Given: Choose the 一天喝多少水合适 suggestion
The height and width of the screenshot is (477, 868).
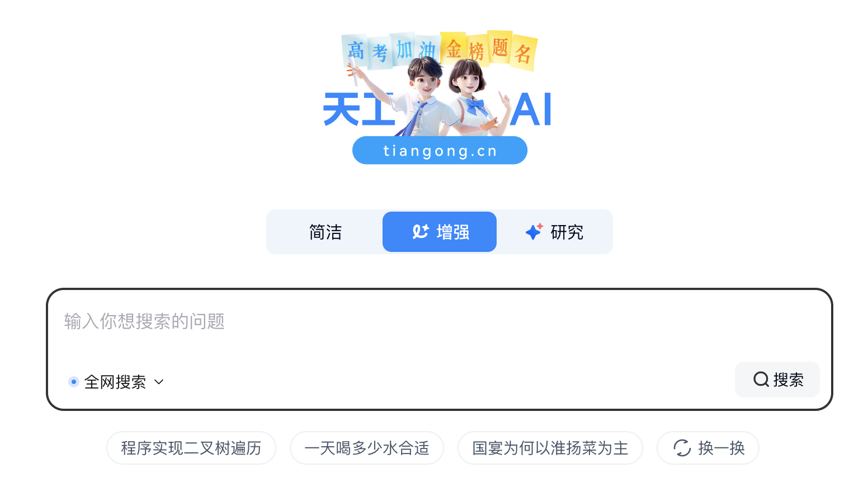Looking at the screenshot, I should coord(367,448).
